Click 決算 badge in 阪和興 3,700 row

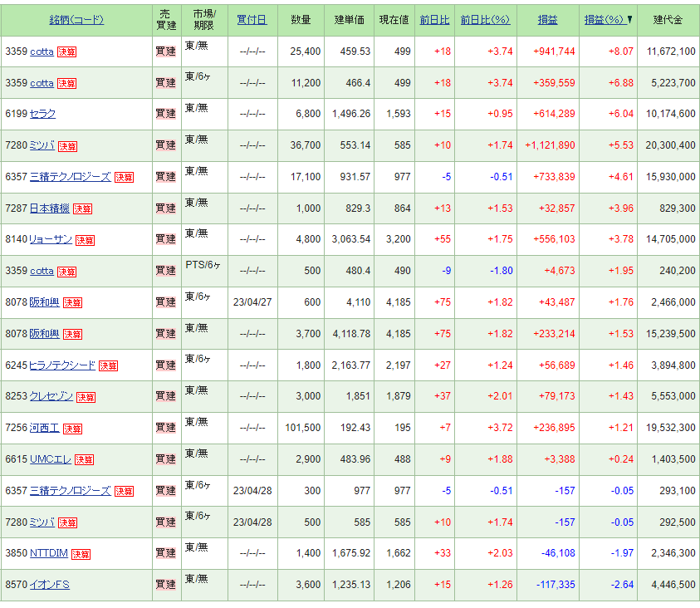pos(72,335)
